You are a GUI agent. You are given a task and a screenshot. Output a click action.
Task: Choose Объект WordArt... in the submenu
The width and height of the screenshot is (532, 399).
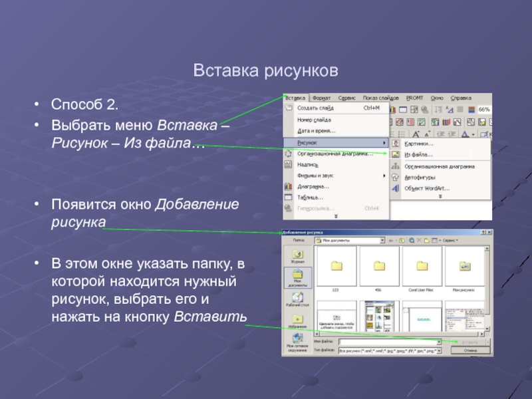pyautogui.click(x=440, y=188)
